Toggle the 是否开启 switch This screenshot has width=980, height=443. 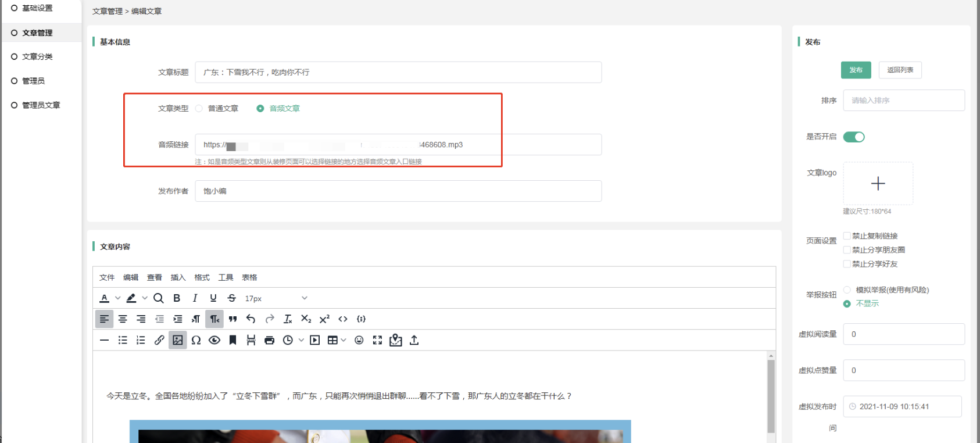point(854,137)
